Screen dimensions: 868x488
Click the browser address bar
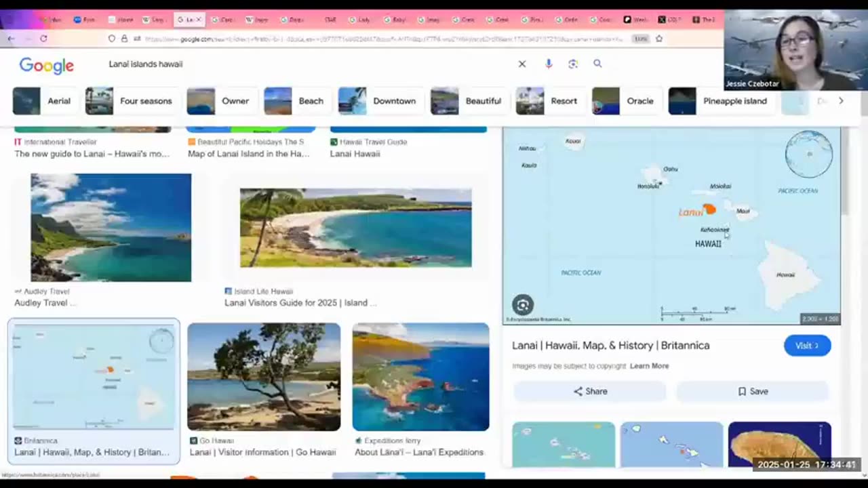383,39
